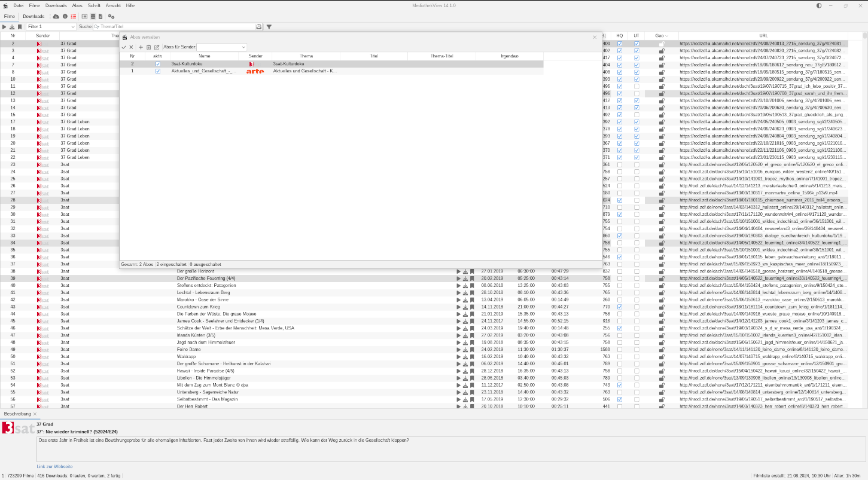Screen dimensions: 868x480
Task: Switch to the Downloads tab
Action: coord(33,16)
